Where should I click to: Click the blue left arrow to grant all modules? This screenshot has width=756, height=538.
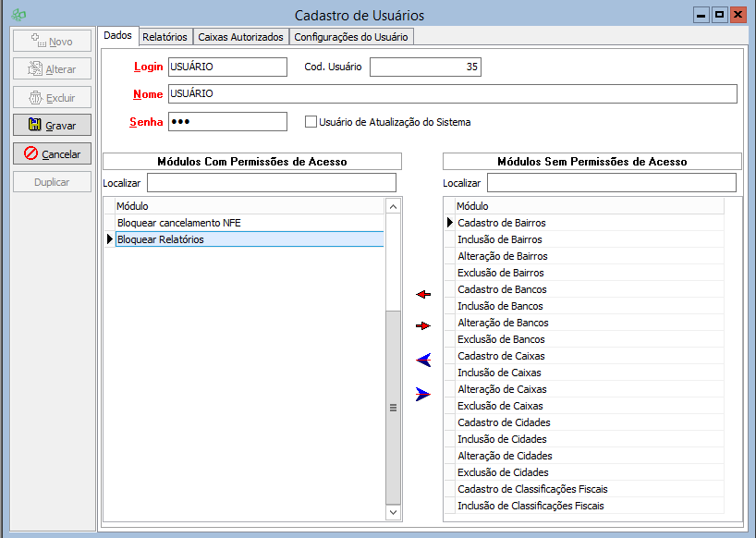tap(423, 360)
